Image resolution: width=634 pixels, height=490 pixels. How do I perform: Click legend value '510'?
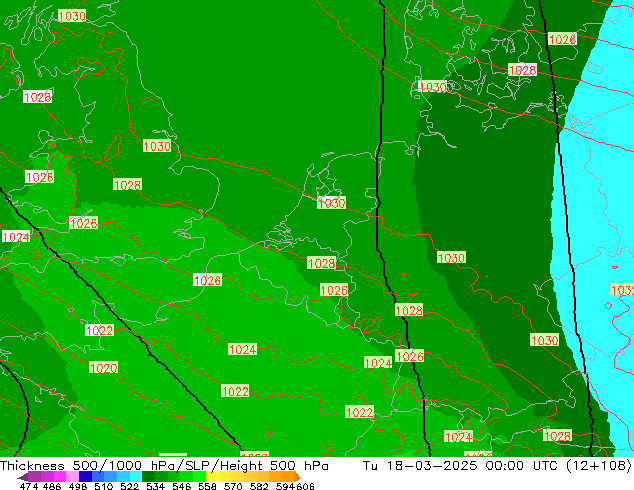pyautogui.click(x=104, y=486)
